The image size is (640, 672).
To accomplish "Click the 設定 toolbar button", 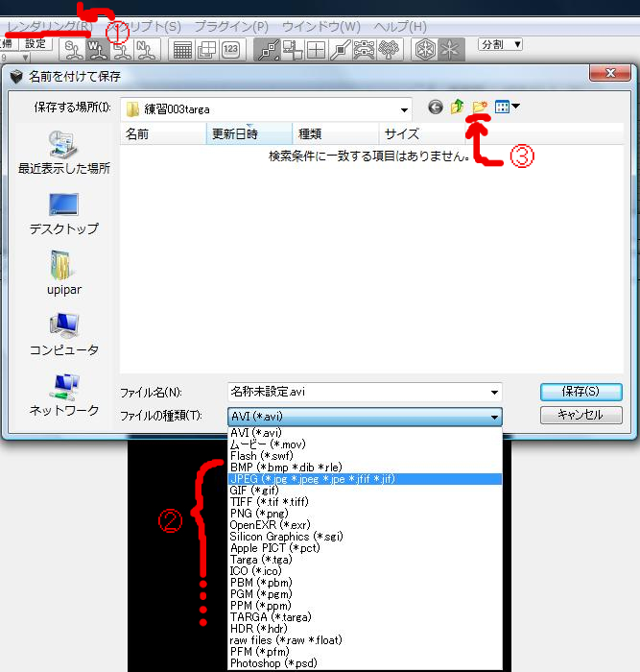I will point(36,44).
